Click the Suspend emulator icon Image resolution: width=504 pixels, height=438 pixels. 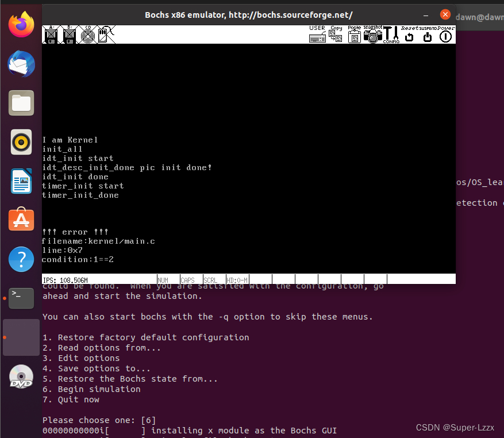click(x=428, y=34)
